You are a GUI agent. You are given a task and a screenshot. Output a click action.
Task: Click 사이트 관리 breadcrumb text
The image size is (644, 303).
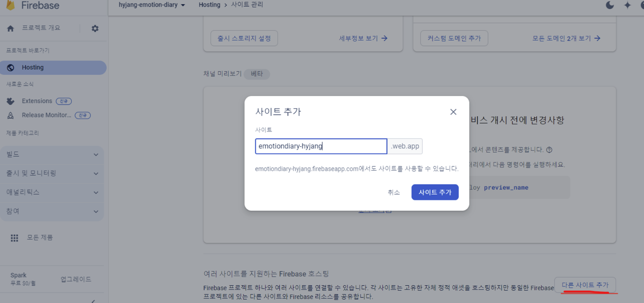pos(247,5)
